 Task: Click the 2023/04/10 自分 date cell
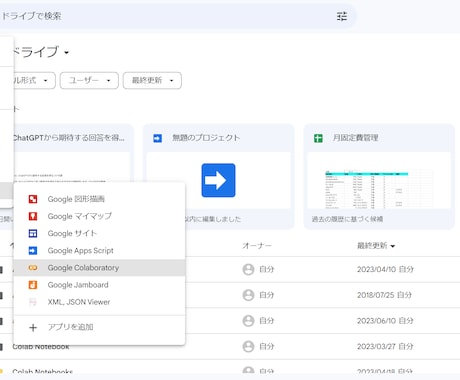coord(385,269)
